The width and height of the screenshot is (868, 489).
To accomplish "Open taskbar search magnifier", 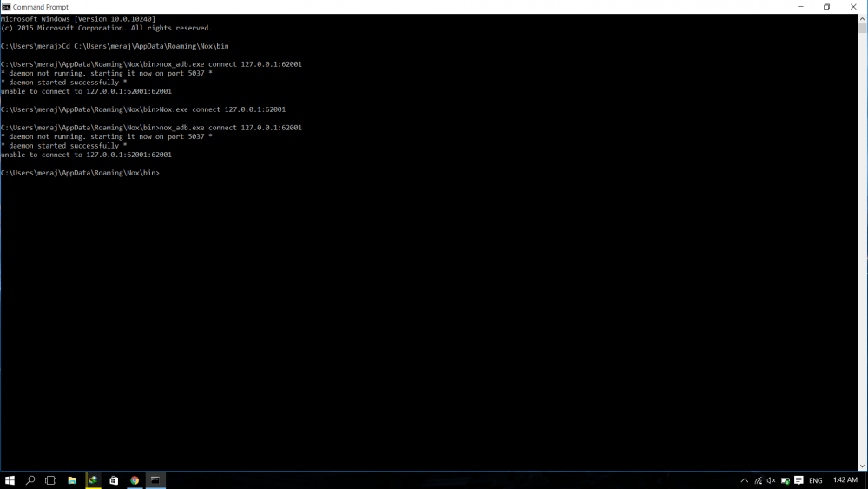I will coord(30,480).
